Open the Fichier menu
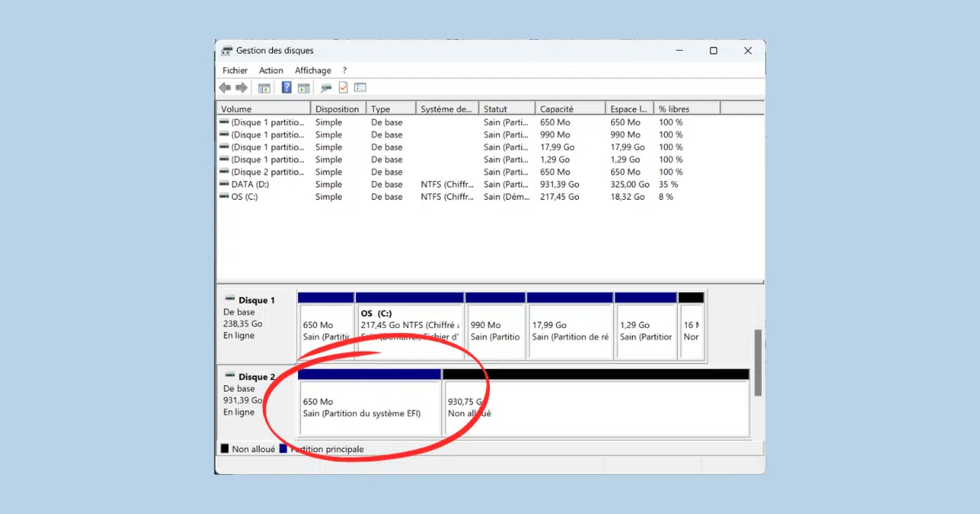Viewport: 980px width, 514px height. pyautogui.click(x=234, y=70)
